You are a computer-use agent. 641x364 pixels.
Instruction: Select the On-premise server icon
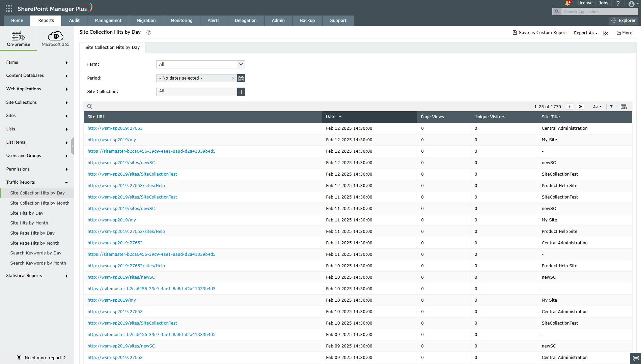pos(19,36)
